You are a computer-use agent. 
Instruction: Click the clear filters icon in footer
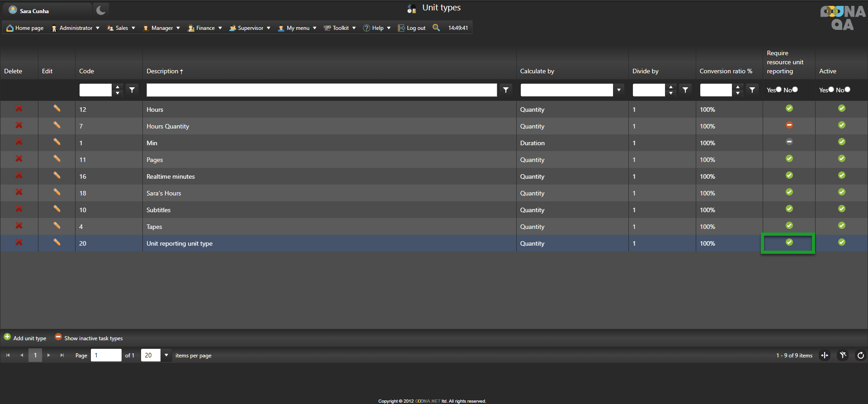pyautogui.click(x=843, y=356)
